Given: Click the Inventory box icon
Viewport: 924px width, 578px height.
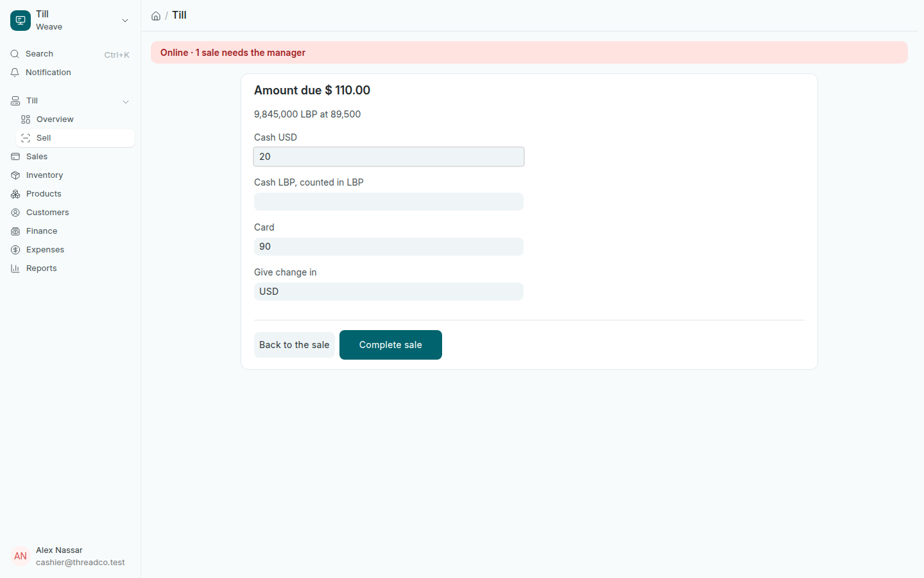Looking at the screenshot, I should [x=15, y=175].
